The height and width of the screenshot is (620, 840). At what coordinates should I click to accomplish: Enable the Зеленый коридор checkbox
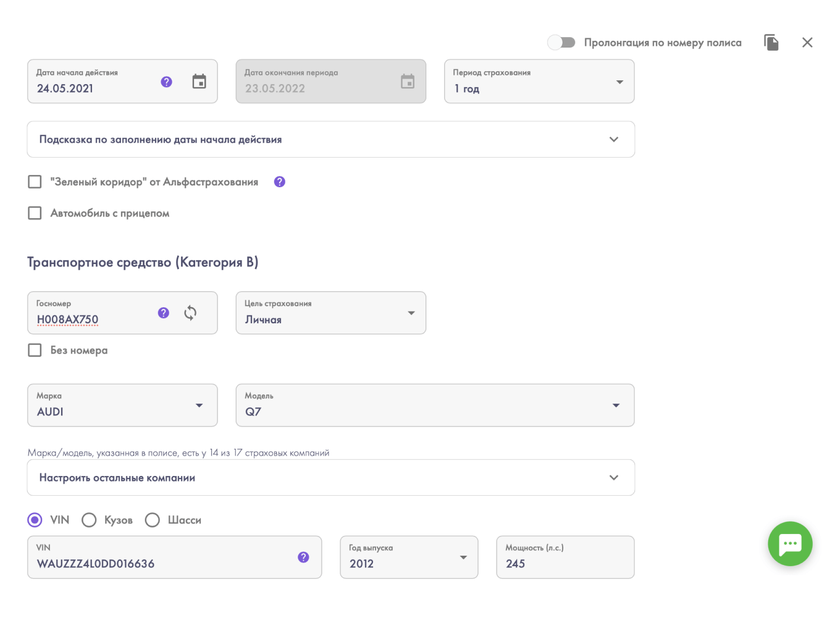click(35, 182)
